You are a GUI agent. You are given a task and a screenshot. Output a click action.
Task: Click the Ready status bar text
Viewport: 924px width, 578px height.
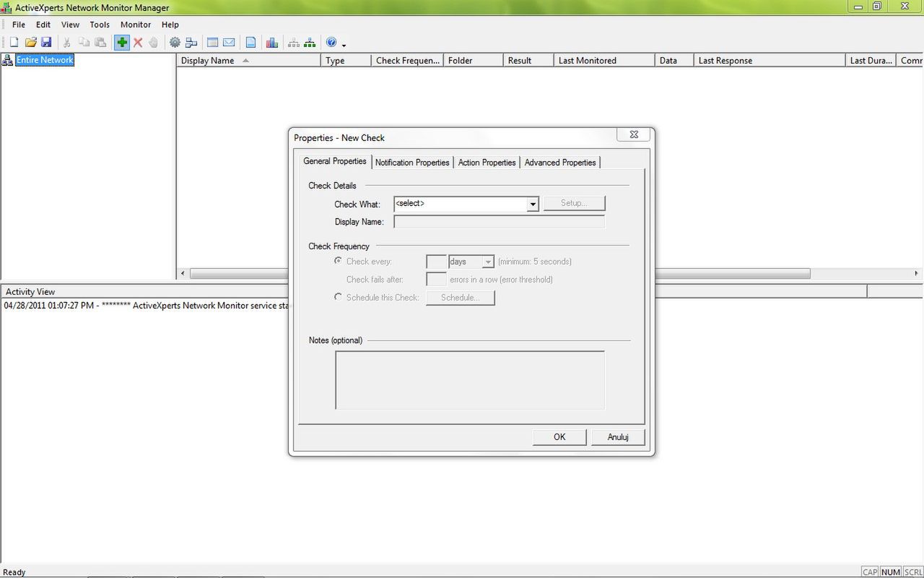pyautogui.click(x=14, y=572)
